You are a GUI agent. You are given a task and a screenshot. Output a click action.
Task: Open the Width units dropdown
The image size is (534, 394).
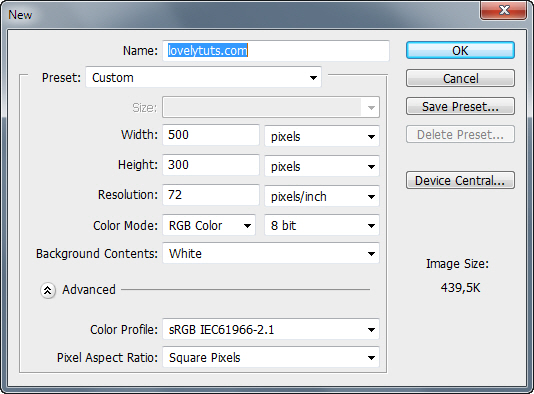(x=322, y=136)
